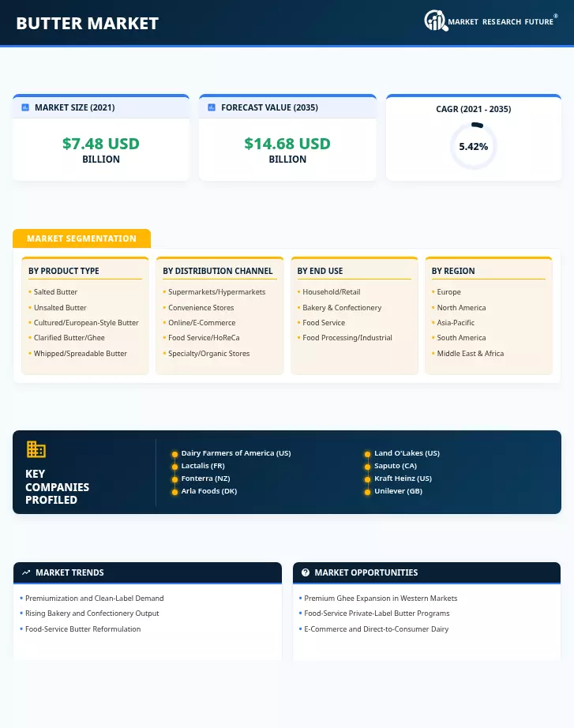The width and height of the screenshot is (574, 728).
Task: Select Bakery & Confectionery end use
Action: (x=342, y=307)
